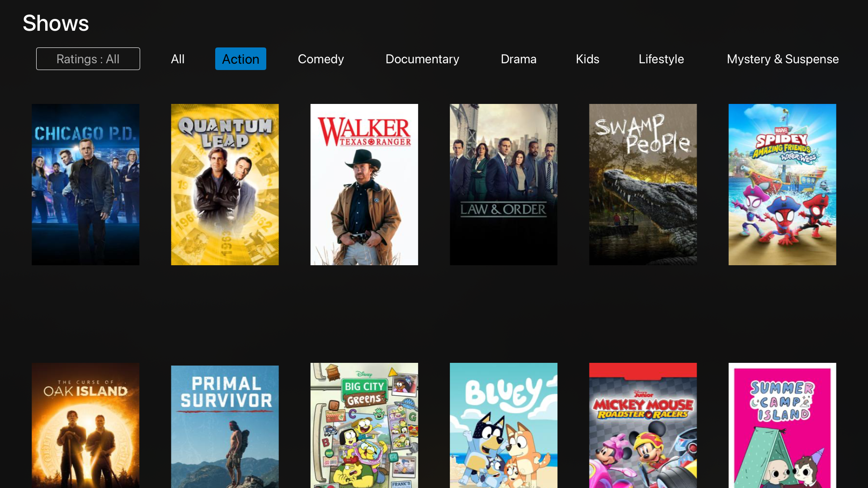Open the Quantum Leap show poster
Screen dimensions: 868x488
(225, 184)
